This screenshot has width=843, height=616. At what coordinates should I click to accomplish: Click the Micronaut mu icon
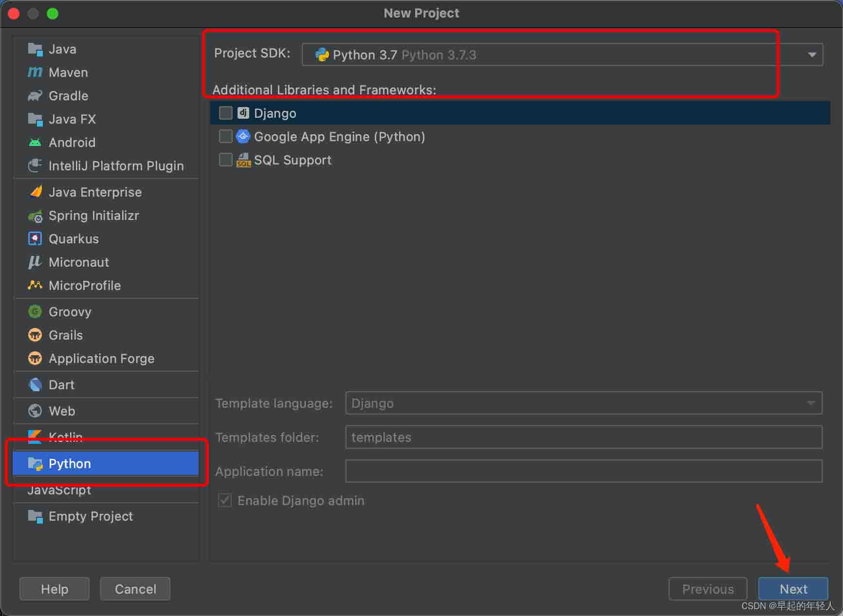pyautogui.click(x=35, y=262)
